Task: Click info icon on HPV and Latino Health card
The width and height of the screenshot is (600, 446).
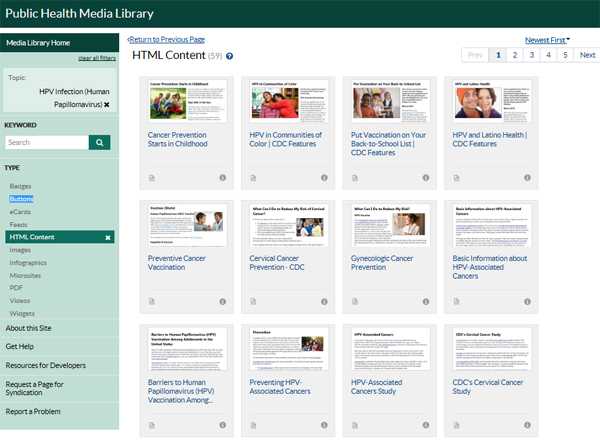Action: pos(527,178)
